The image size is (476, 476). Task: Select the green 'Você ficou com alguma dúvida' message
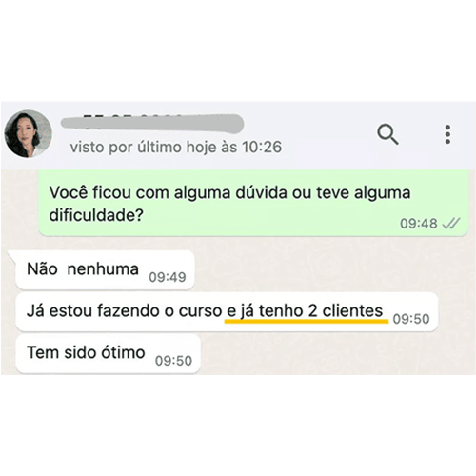253,204
